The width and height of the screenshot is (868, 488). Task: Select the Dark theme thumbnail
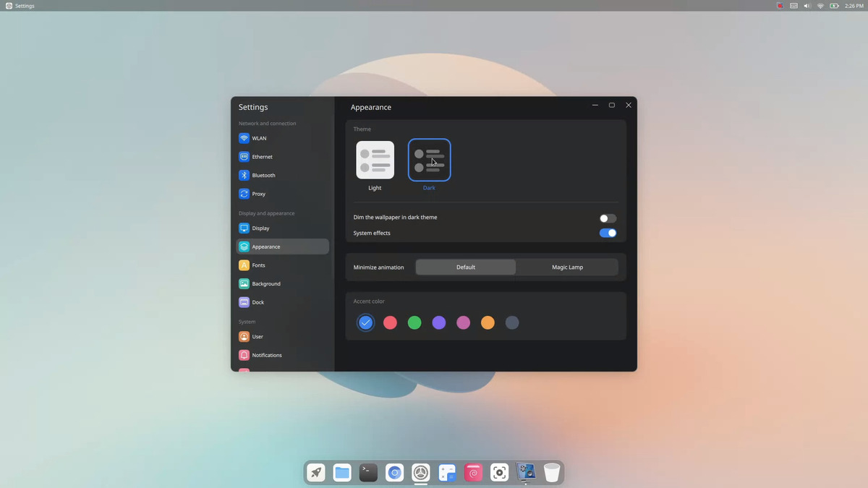pos(429,160)
